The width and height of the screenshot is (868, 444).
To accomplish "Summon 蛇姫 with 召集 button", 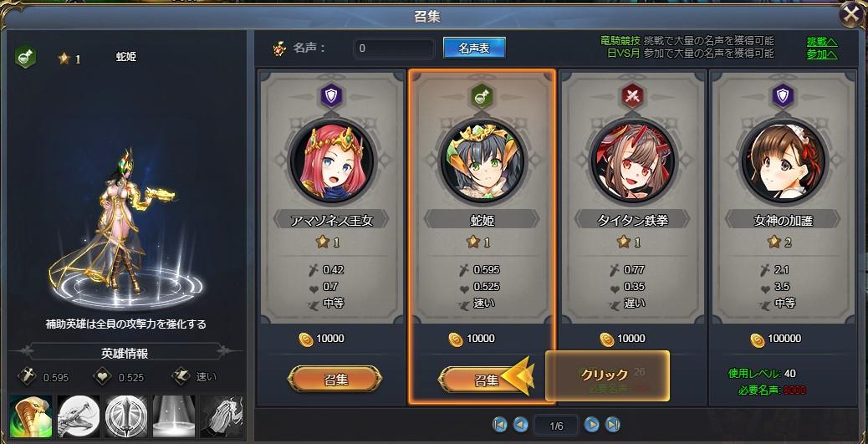I will (483, 380).
